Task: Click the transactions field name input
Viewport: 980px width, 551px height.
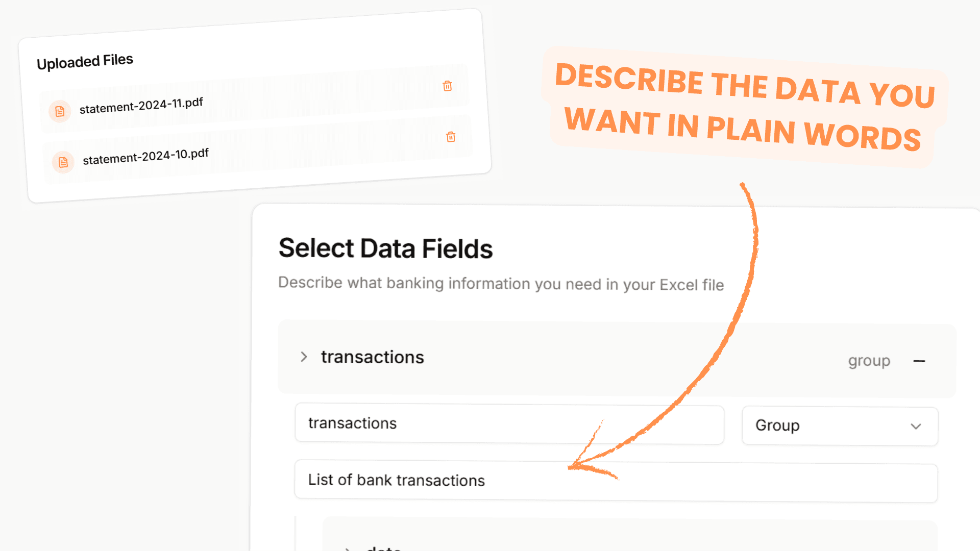Action: coord(509,423)
